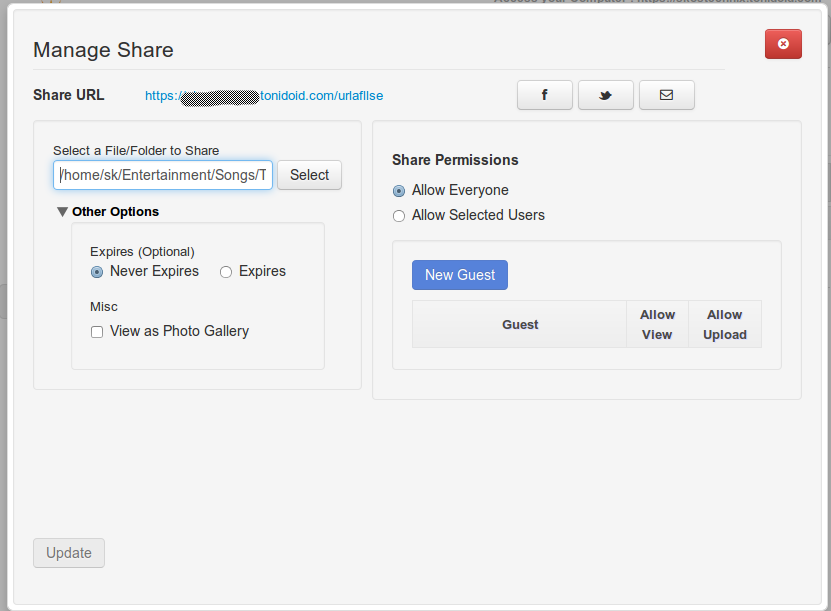Share link by email envelope icon
This screenshot has width=831, height=611.
(x=666, y=95)
